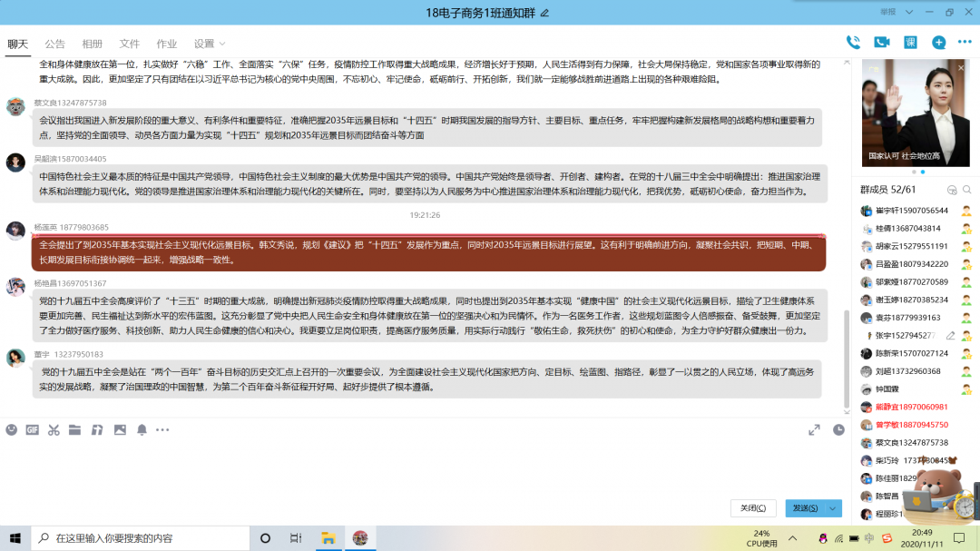The width and height of the screenshot is (980, 551).
Task: Click the GIF sticker button
Action: tap(33, 429)
